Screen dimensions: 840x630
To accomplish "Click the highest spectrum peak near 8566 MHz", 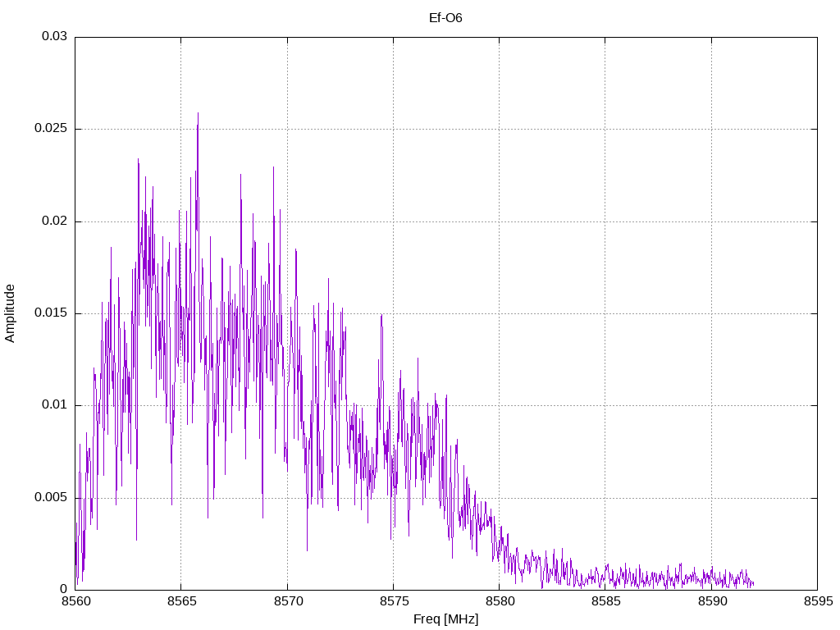I will (x=198, y=113).
